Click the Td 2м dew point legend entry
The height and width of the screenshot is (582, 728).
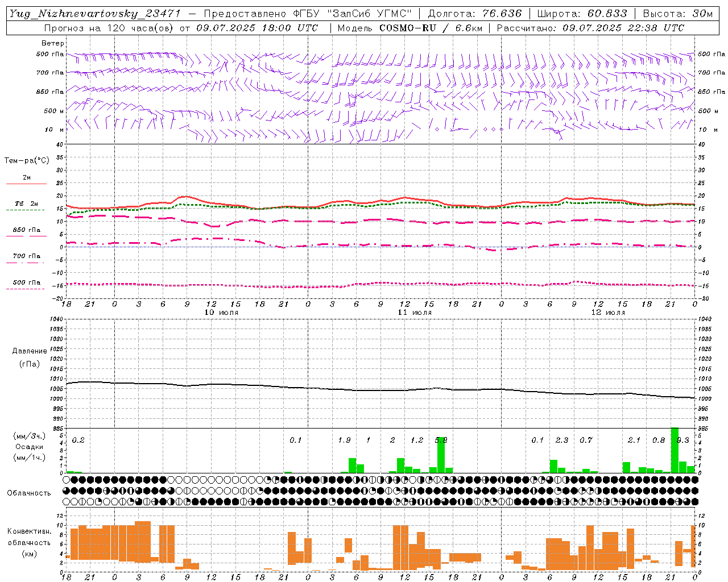pyautogui.click(x=27, y=203)
